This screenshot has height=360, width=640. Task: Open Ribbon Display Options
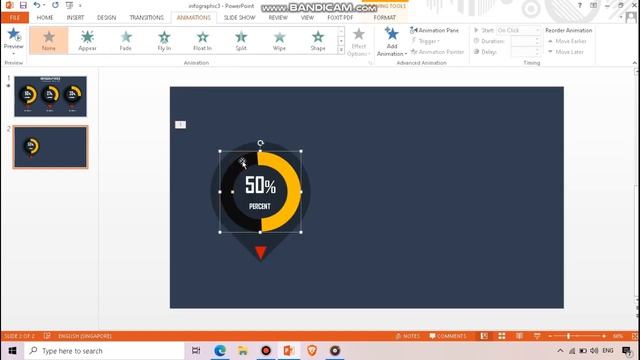(x=593, y=5)
